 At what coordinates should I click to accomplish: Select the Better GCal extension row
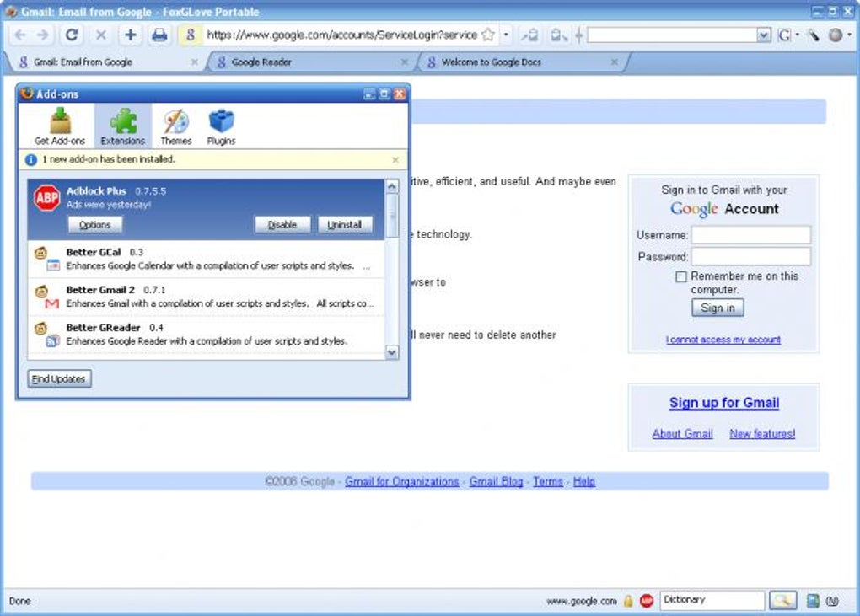point(207,260)
